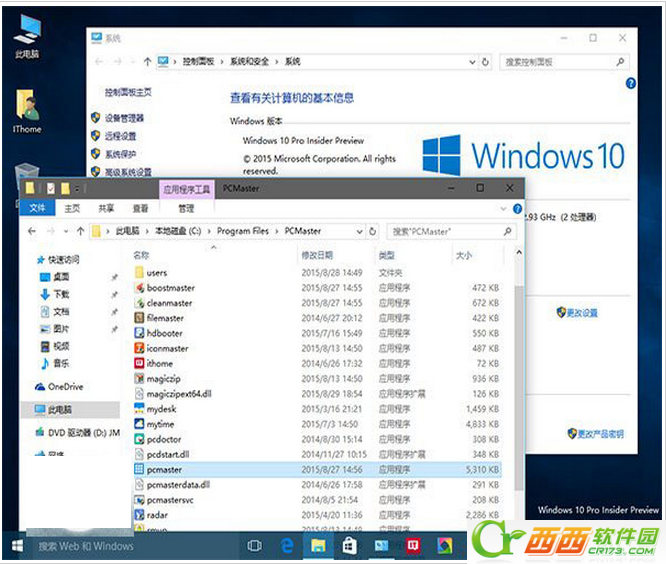Expand breadcrumb arrow after 控制面板

pos(222,62)
